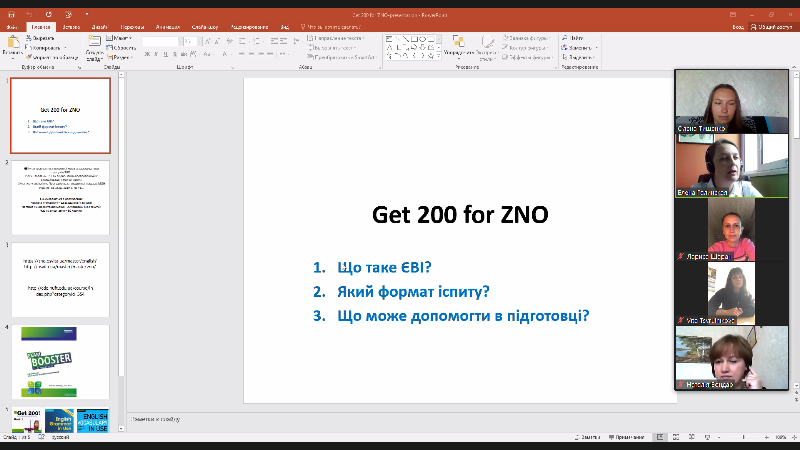Open the Файл (File) tab

12,27
